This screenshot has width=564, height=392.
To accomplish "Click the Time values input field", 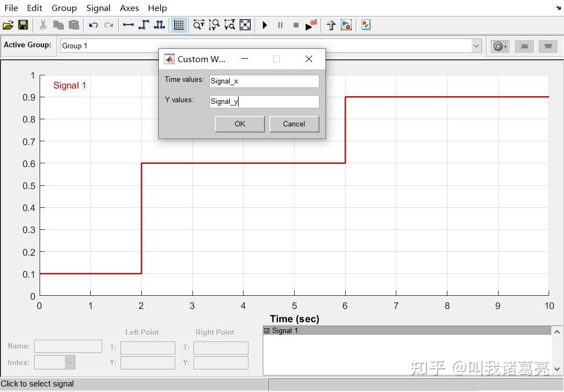I will (x=263, y=81).
